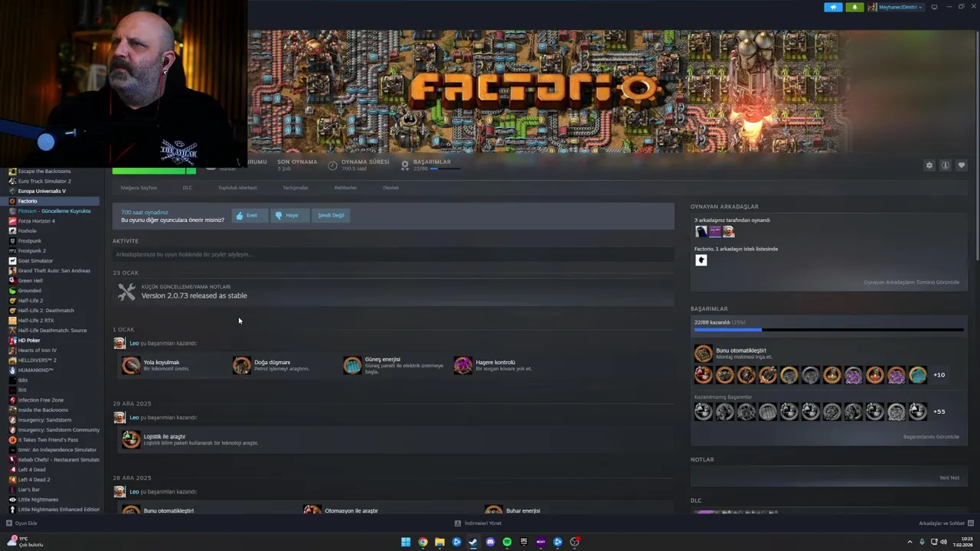The image size is (980, 551).
Task: Open wishlist friend avatar under Factorio istek listesinde
Action: (701, 260)
